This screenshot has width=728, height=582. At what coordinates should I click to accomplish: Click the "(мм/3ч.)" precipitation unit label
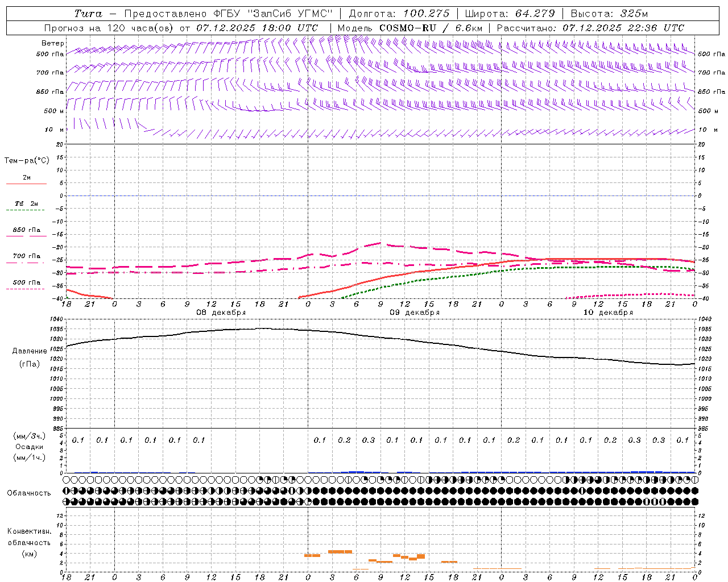point(29,436)
